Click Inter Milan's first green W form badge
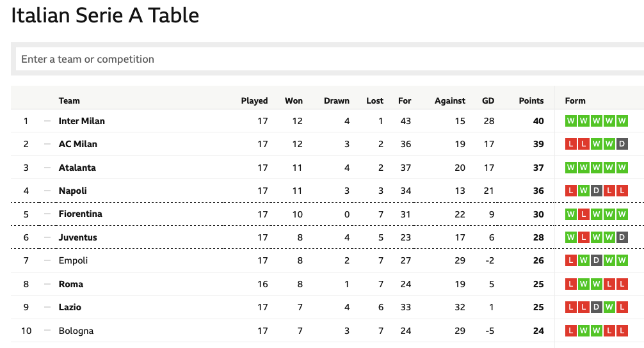The image size is (644, 348). pyautogui.click(x=570, y=121)
